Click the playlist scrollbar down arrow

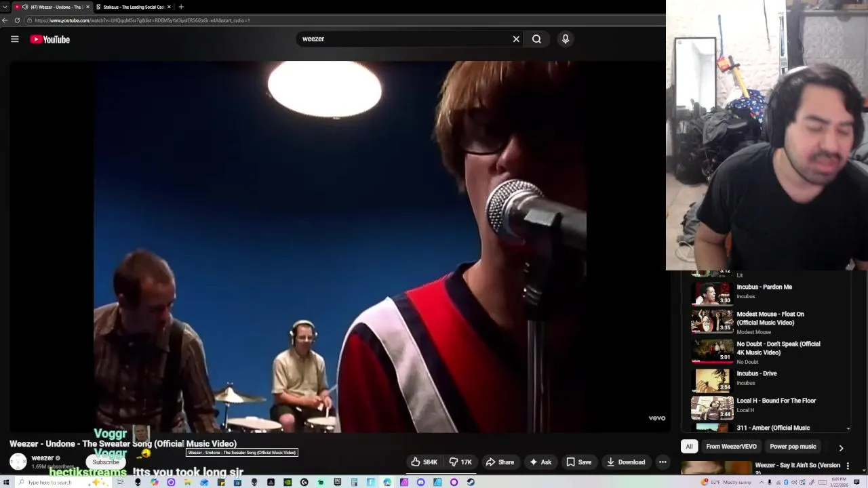[x=848, y=428]
